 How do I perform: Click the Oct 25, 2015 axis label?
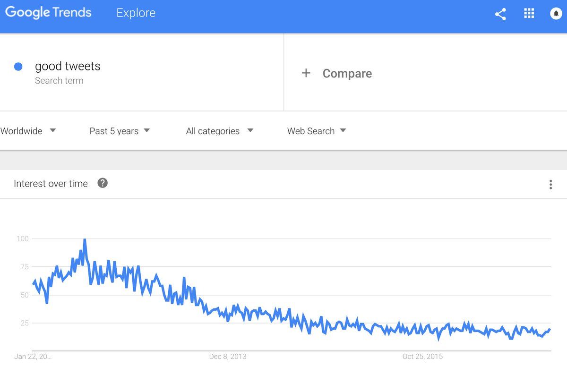click(422, 357)
